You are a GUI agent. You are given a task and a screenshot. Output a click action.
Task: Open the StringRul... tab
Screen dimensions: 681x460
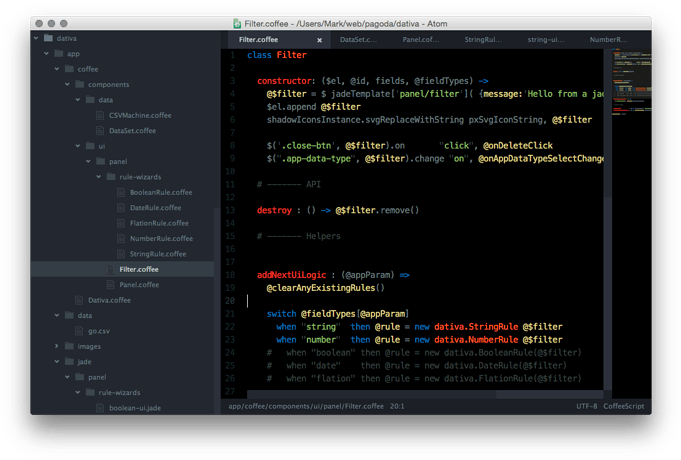[483, 40]
